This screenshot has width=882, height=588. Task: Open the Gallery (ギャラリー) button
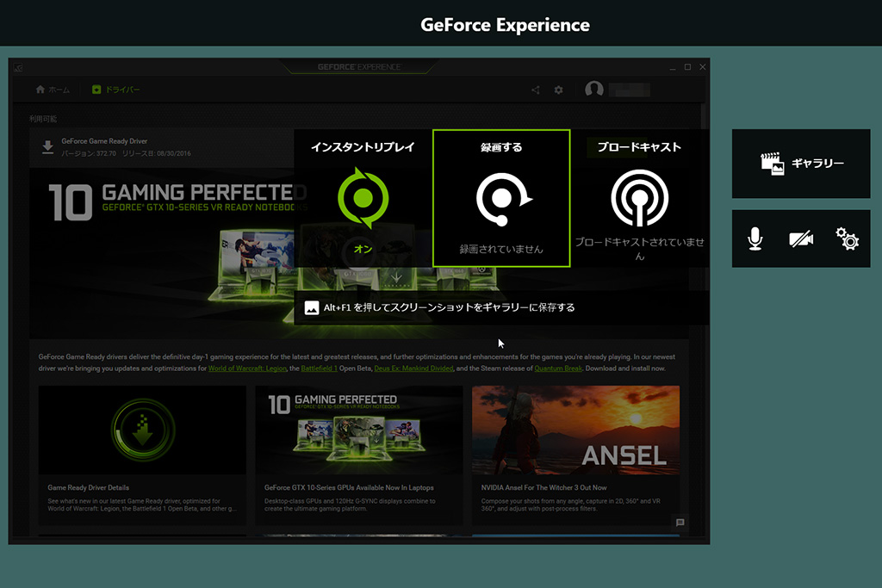point(801,164)
